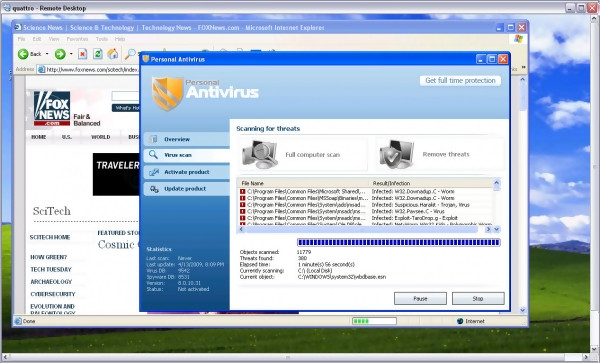Screen dimensions: 600x363
Task: Click the threat list scroll up arrow
Action: 497,183
